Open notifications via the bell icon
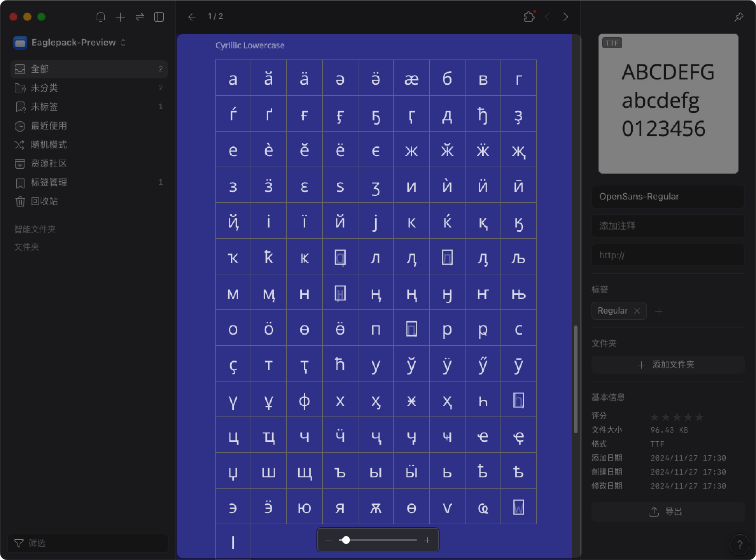 pyautogui.click(x=101, y=17)
